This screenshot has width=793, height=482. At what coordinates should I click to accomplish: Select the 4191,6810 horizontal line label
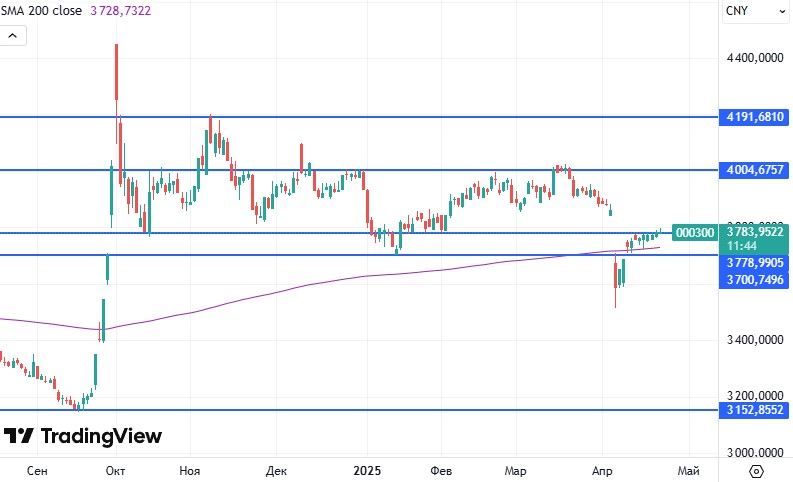click(755, 117)
